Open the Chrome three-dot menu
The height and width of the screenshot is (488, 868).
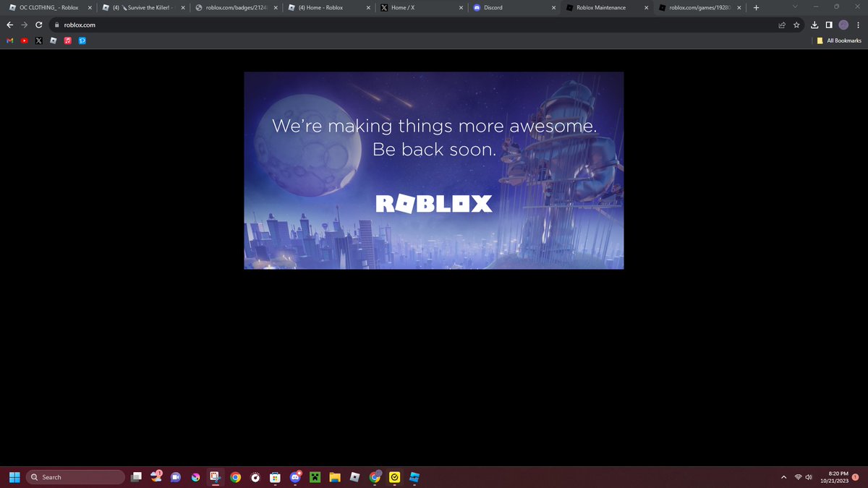[x=858, y=25]
